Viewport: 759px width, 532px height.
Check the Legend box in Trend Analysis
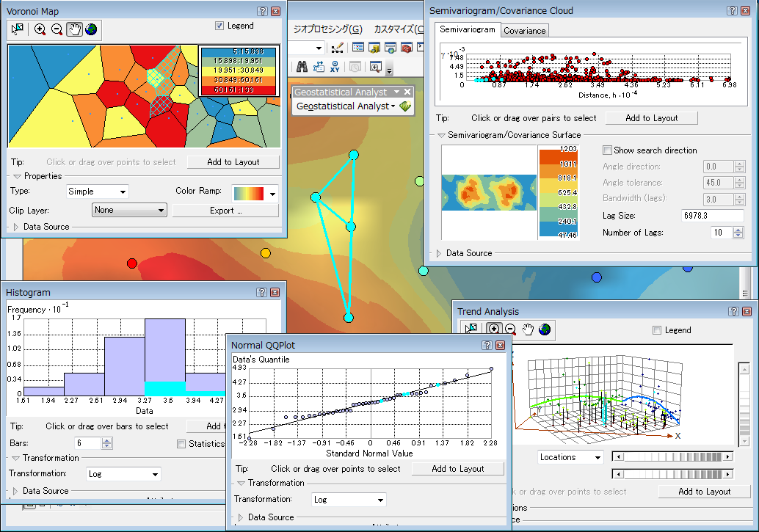658,329
